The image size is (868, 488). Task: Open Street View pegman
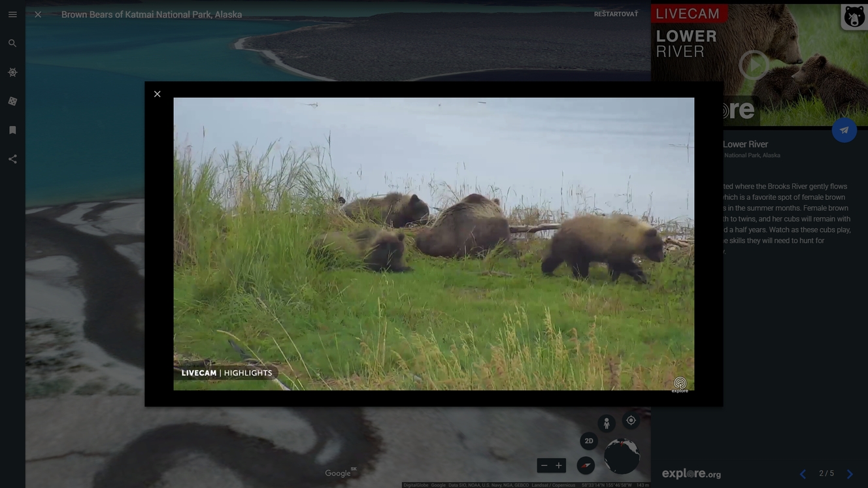607,423
